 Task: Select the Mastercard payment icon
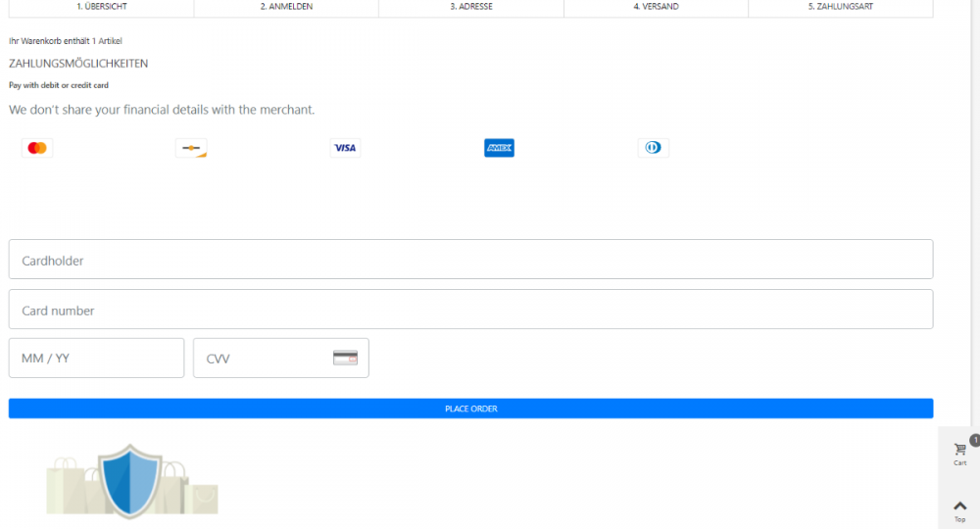click(37, 148)
